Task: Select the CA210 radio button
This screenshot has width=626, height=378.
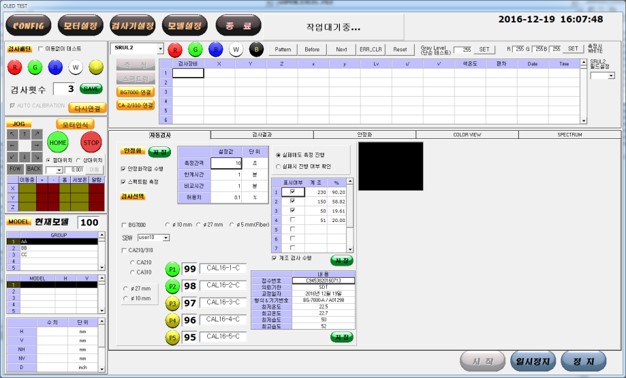Action: pyautogui.click(x=132, y=263)
